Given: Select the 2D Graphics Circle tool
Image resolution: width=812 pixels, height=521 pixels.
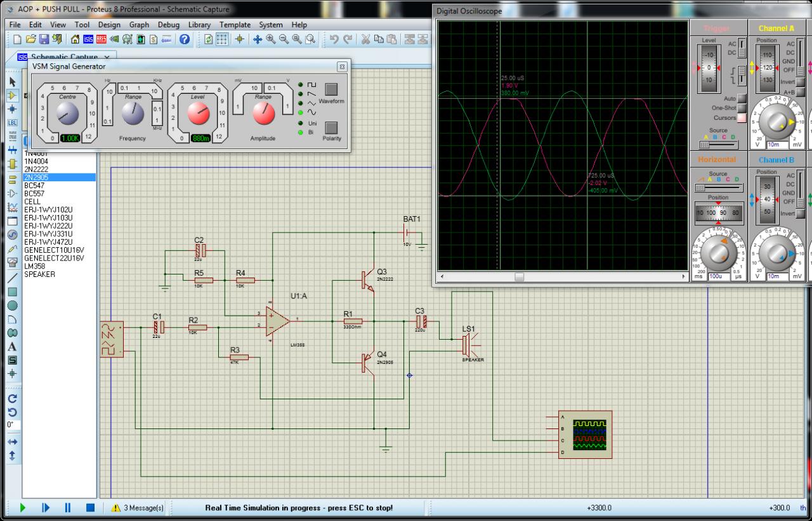Looking at the screenshot, I should [x=12, y=305].
